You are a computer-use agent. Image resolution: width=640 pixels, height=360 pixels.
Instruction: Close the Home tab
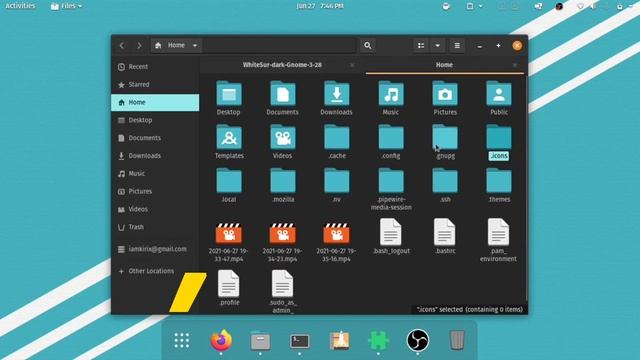[x=515, y=65]
